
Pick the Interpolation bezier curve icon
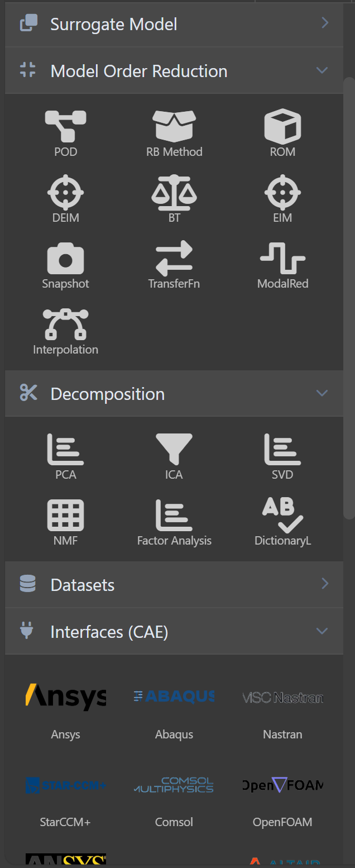tap(65, 324)
